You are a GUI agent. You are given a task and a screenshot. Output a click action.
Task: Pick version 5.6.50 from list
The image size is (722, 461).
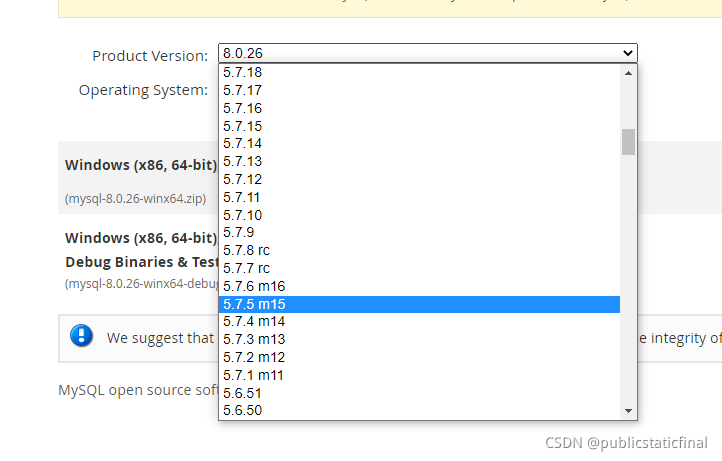click(x=419, y=410)
